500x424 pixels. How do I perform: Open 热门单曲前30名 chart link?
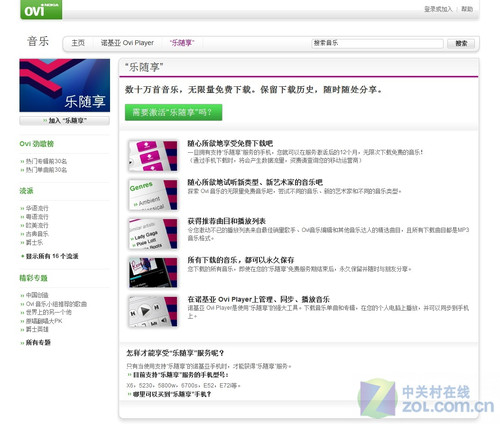[46, 170]
